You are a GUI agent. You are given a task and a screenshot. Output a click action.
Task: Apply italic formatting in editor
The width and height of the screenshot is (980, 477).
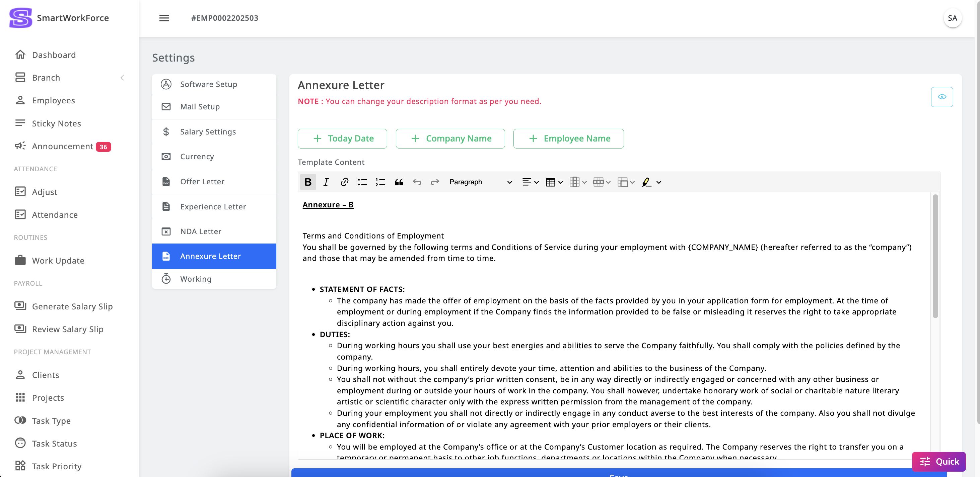pos(326,182)
